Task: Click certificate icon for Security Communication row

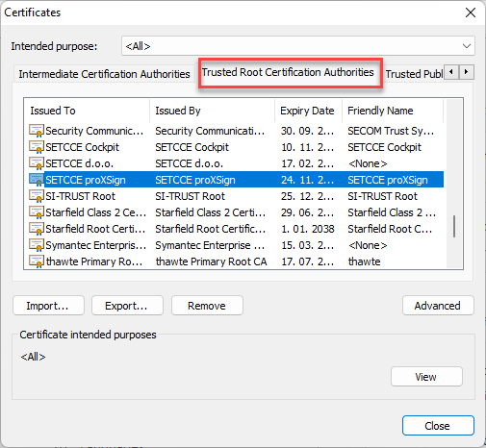Action: pyautogui.click(x=37, y=131)
